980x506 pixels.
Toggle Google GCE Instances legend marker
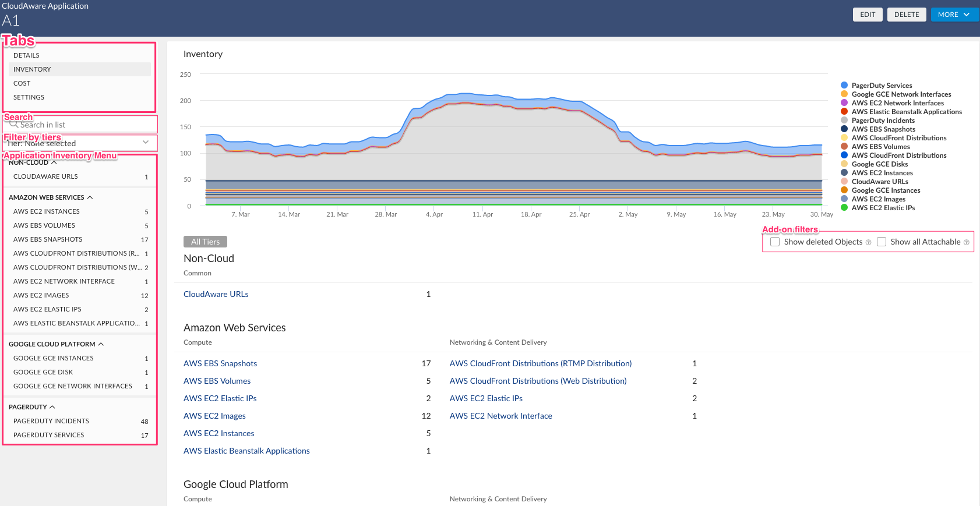tap(844, 190)
